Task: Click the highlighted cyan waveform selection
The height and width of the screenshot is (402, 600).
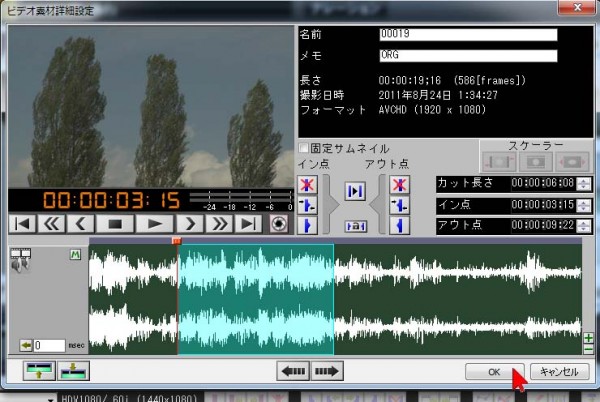Action: (255, 300)
